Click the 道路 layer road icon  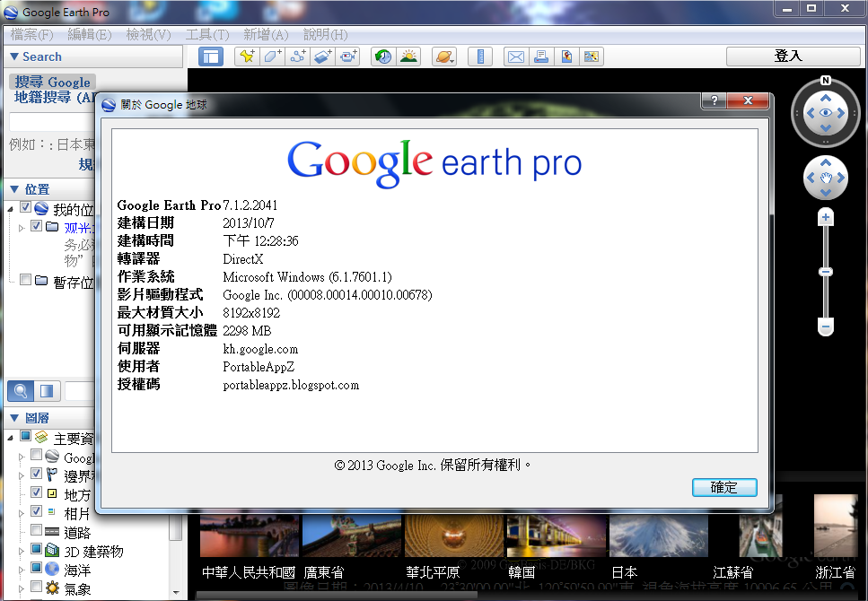52,531
